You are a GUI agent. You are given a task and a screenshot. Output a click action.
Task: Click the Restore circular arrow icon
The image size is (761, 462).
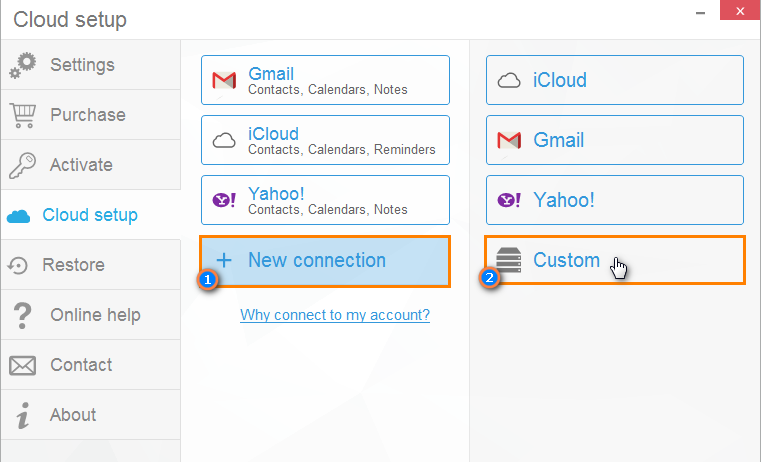(18, 265)
